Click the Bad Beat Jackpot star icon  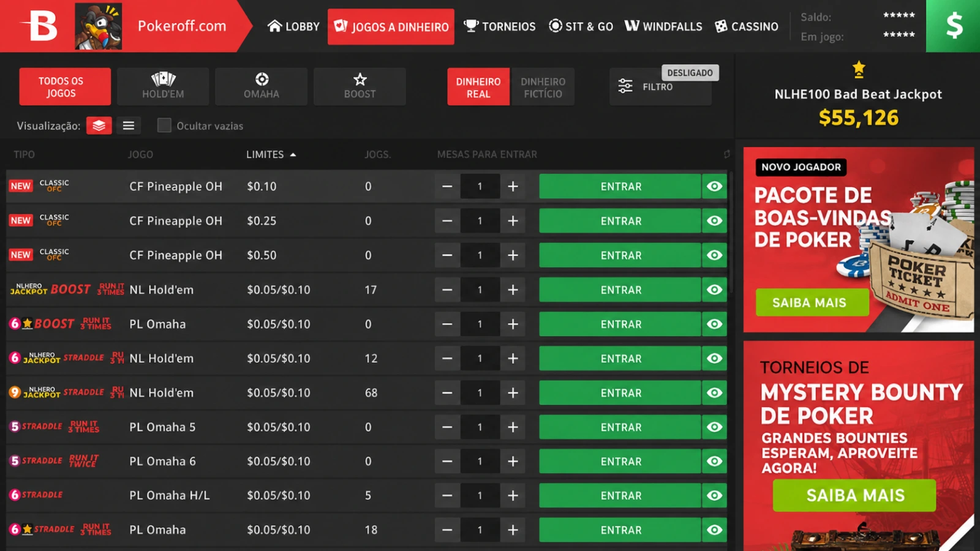[x=859, y=69]
